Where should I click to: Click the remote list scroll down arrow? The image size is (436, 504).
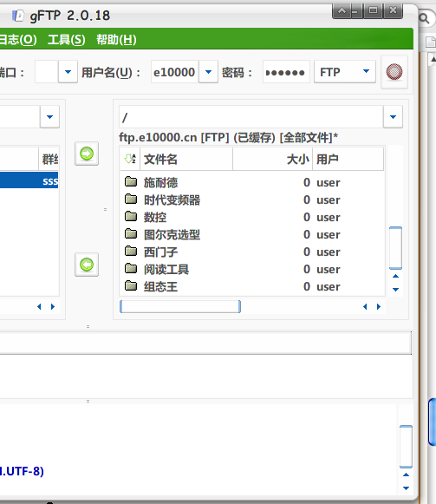[x=395, y=289]
